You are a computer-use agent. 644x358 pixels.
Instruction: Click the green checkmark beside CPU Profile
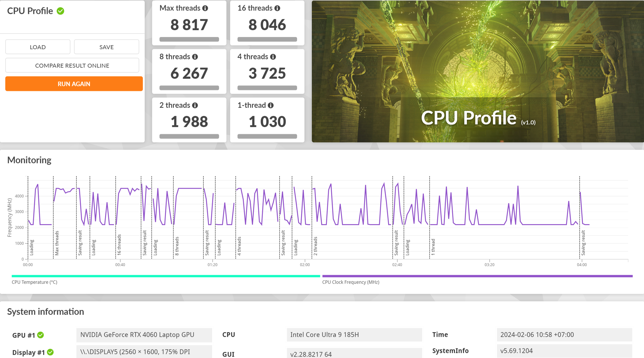[x=60, y=11]
